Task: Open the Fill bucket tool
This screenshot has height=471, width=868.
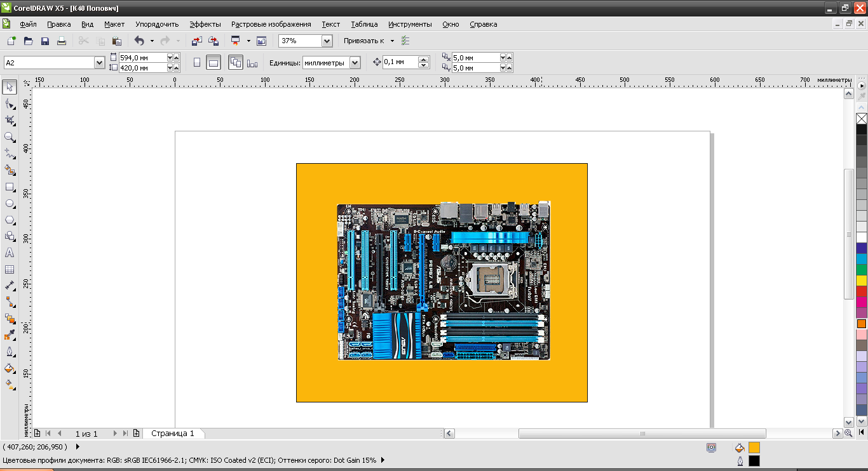Action: [10, 368]
